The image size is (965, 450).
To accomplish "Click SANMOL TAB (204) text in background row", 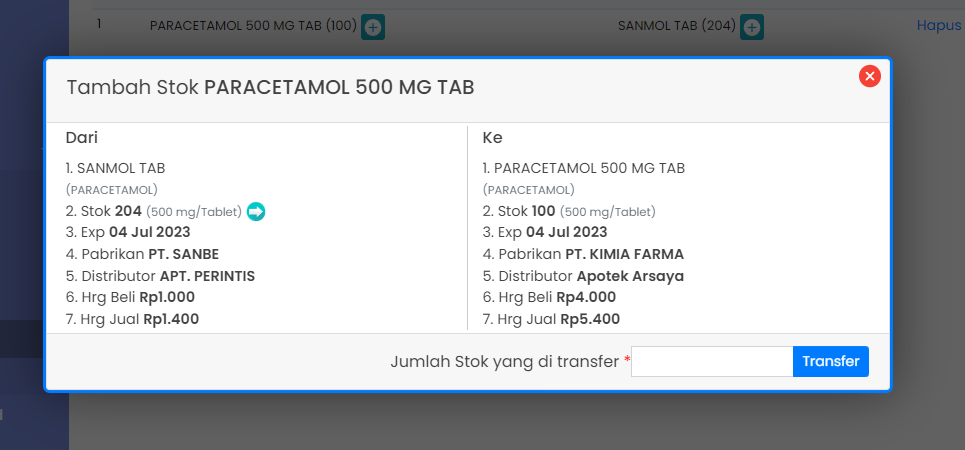I will click(676, 27).
